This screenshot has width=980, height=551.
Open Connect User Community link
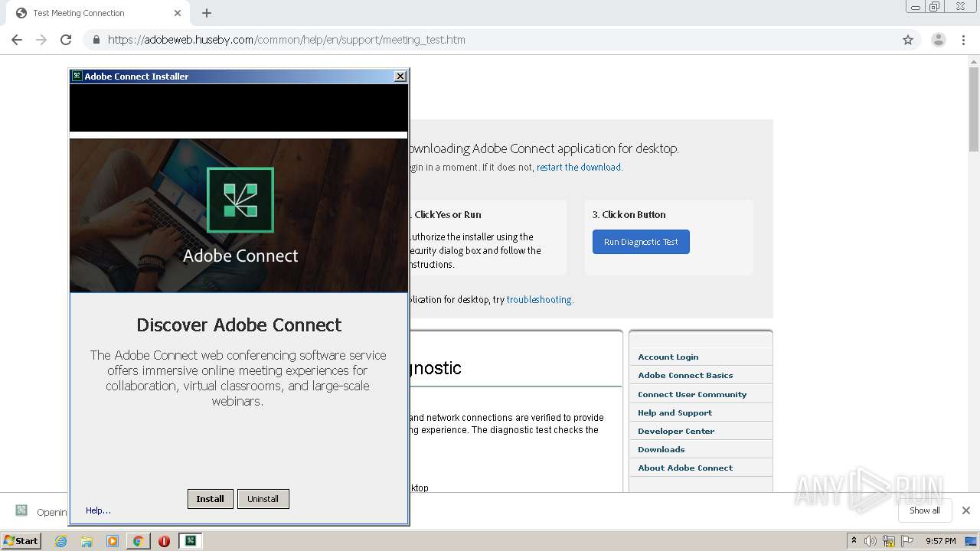click(x=692, y=394)
